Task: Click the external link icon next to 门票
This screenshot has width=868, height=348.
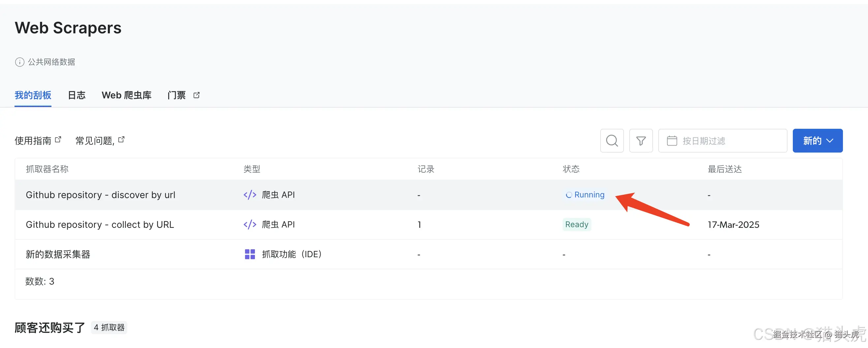Action: (x=197, y=95)
